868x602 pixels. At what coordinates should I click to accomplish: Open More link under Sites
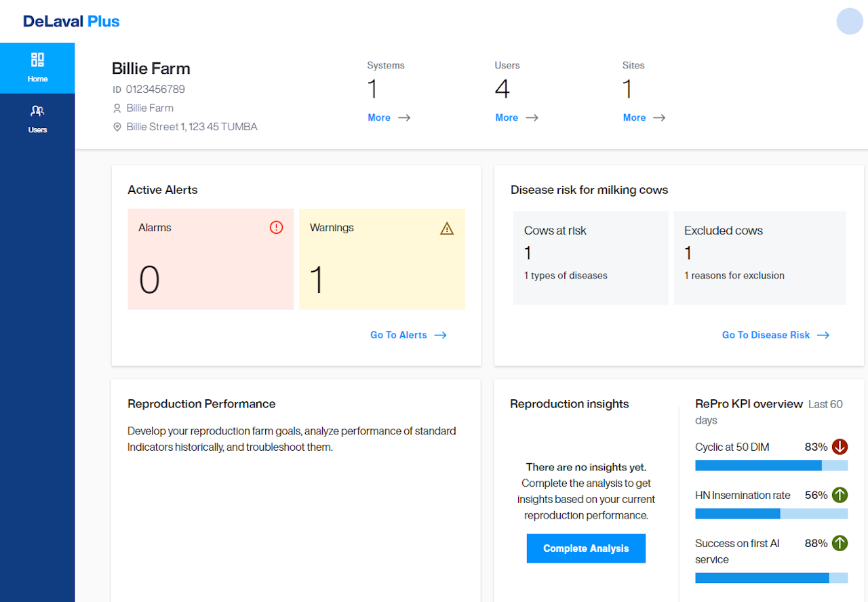pos(644,117)
